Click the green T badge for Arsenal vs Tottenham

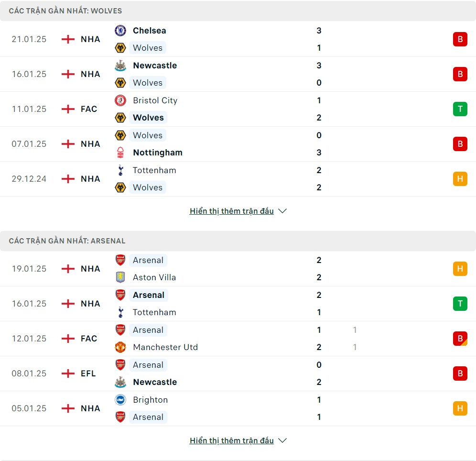(460, 304)
